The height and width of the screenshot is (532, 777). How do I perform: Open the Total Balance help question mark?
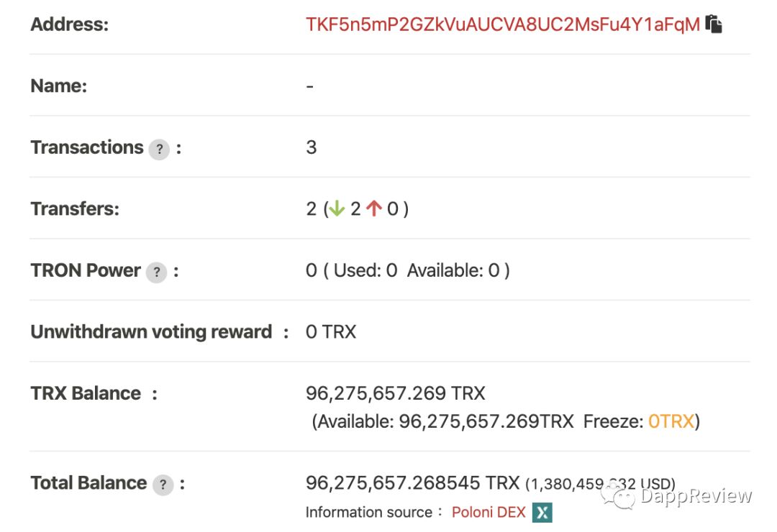coord(163,485)
